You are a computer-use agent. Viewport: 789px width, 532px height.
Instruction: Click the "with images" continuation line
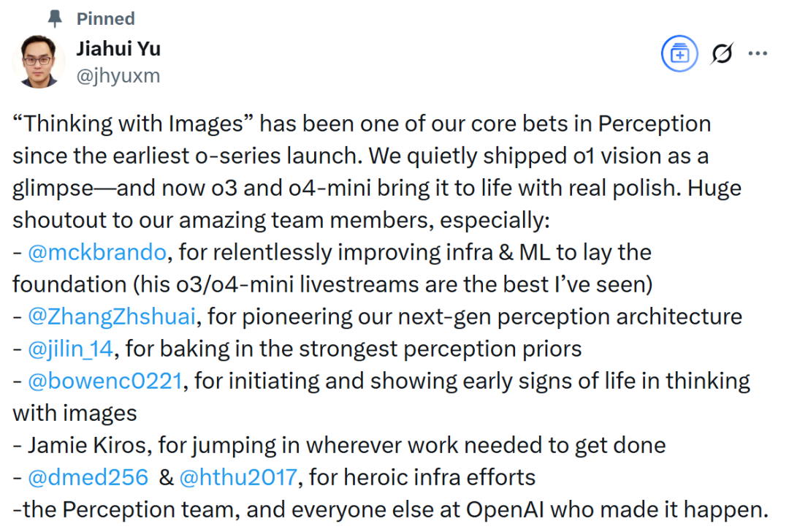(x=75, y=414)
